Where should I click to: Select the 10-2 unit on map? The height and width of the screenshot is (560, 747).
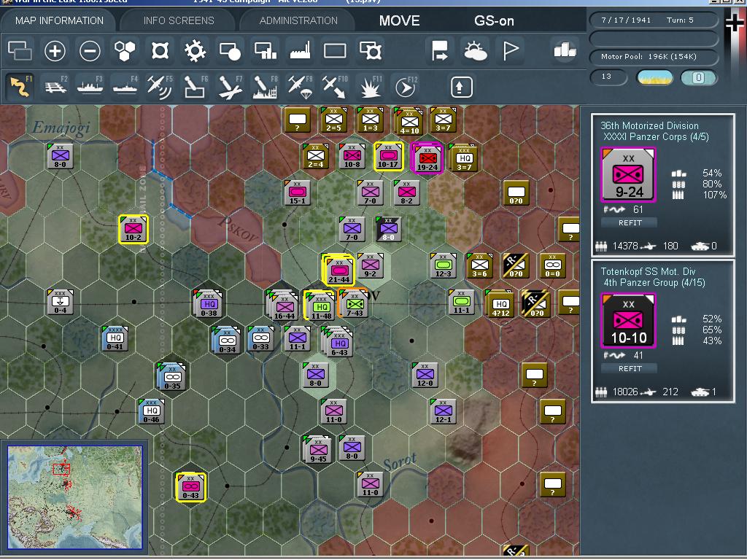click(133, 230)
